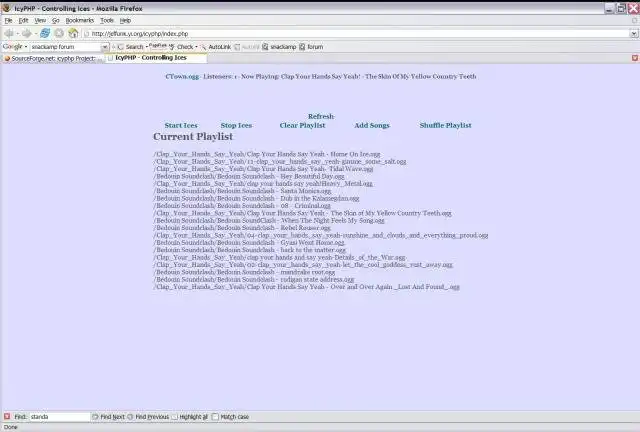
Task: Click playlist entry Rebel Rouser.ogg
Action: 242,227
